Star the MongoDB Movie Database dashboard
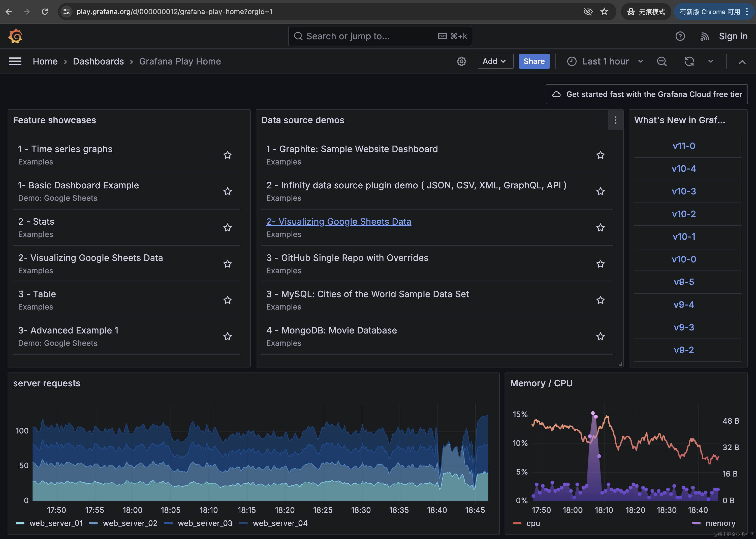 point(600,336)
